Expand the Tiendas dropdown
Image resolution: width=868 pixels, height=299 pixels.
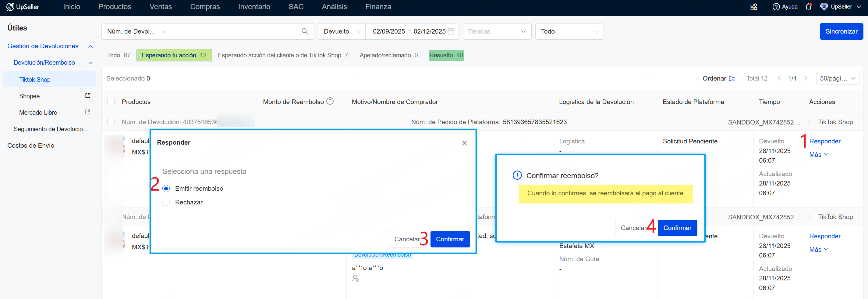tap(497, 31)
